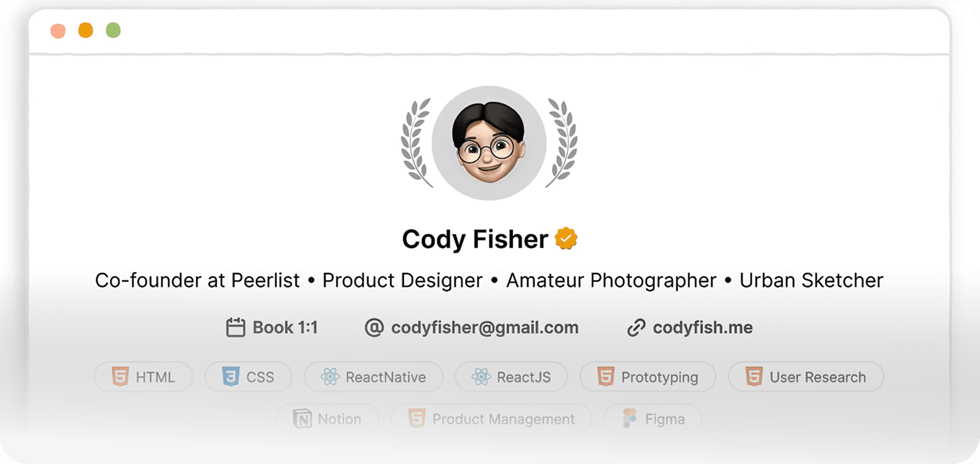Image resolution: width=980 pixels, height=464 pixels.
Task: Click the React atom icon in ReactNative tag
Action: (330, 377)
